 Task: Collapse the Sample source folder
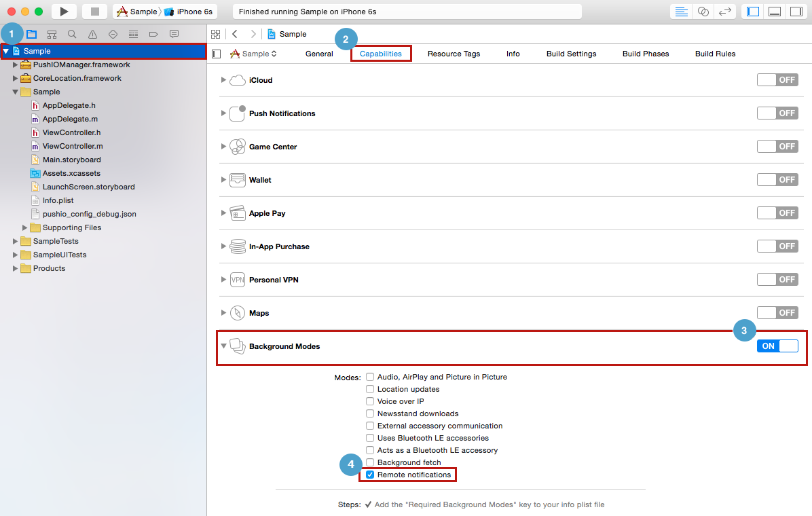[x=15, y=92]
